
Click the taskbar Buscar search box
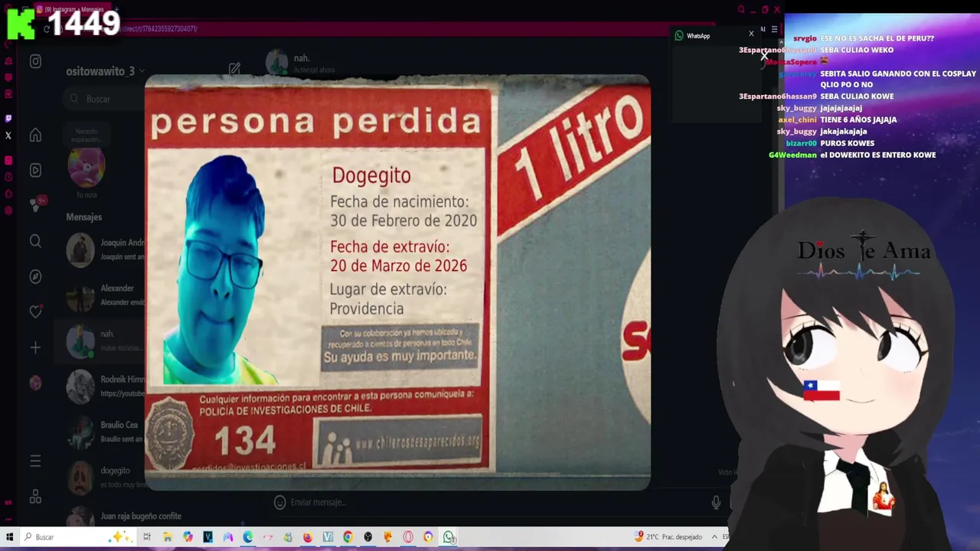click(x=77, y=537)
